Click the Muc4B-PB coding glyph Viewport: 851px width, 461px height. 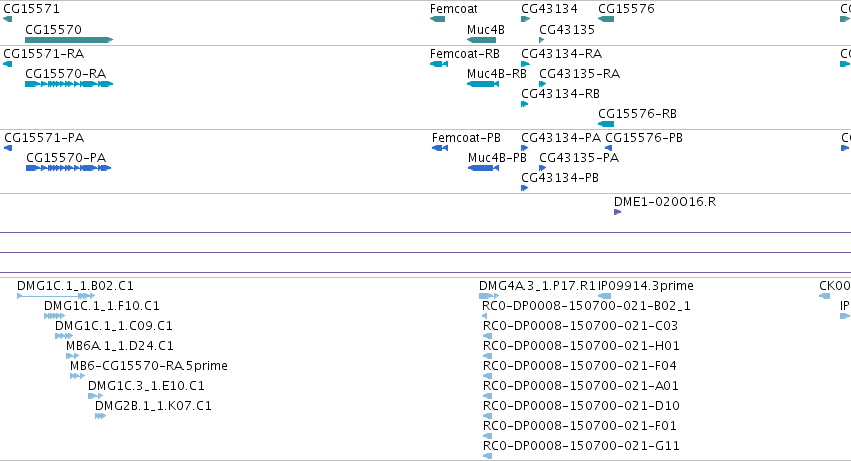(x=483, y=168)
